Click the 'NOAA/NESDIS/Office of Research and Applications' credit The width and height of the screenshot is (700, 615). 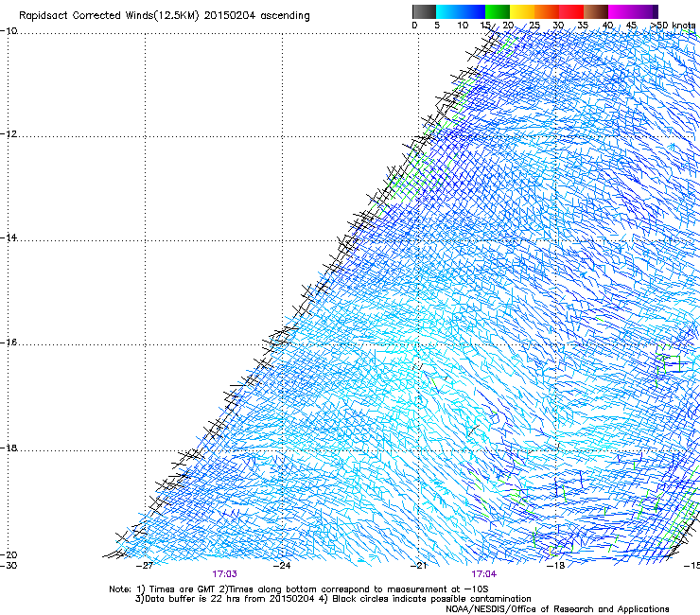tap(557, 609)
